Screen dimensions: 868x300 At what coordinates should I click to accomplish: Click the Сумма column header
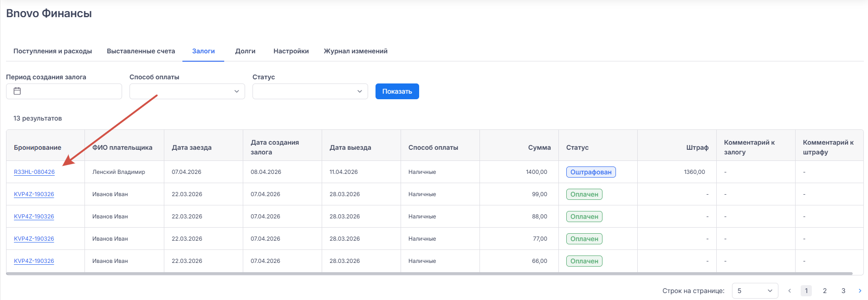click(539, 147)
